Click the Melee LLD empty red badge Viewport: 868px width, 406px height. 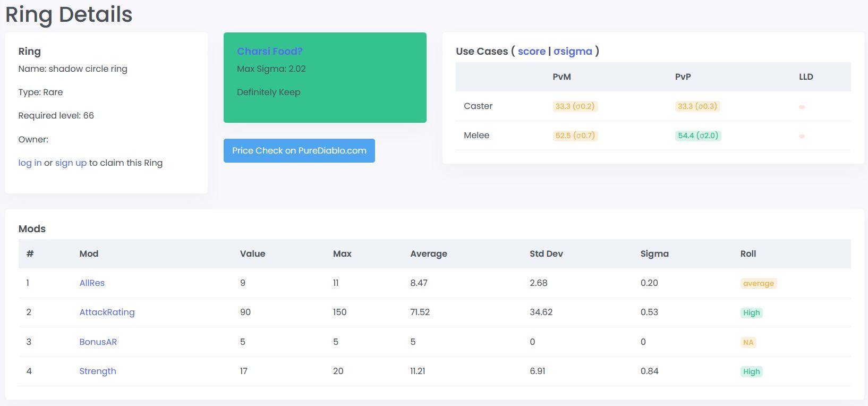click(802, 136)
